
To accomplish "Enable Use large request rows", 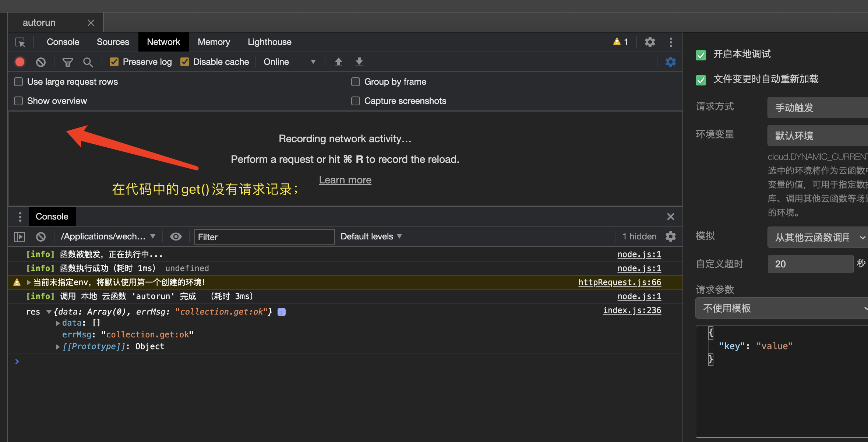I will [18, 82].
